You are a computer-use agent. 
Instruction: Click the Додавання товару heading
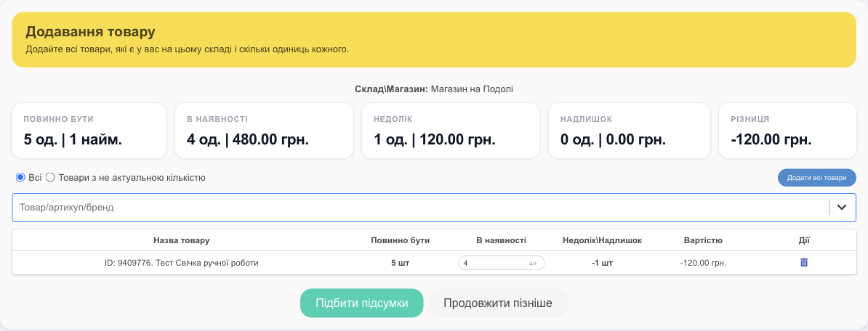point(90,31)
